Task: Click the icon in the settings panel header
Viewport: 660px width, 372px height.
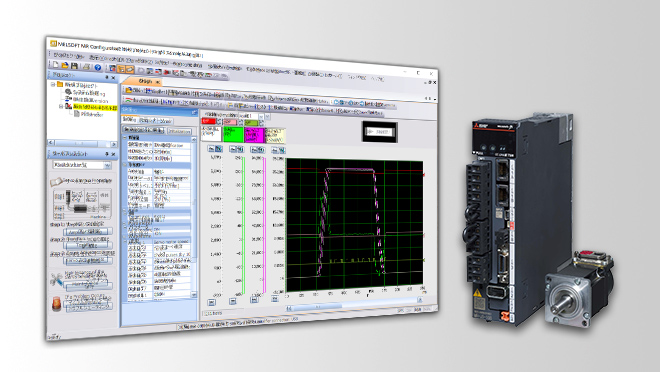Action: click(194, 112)
